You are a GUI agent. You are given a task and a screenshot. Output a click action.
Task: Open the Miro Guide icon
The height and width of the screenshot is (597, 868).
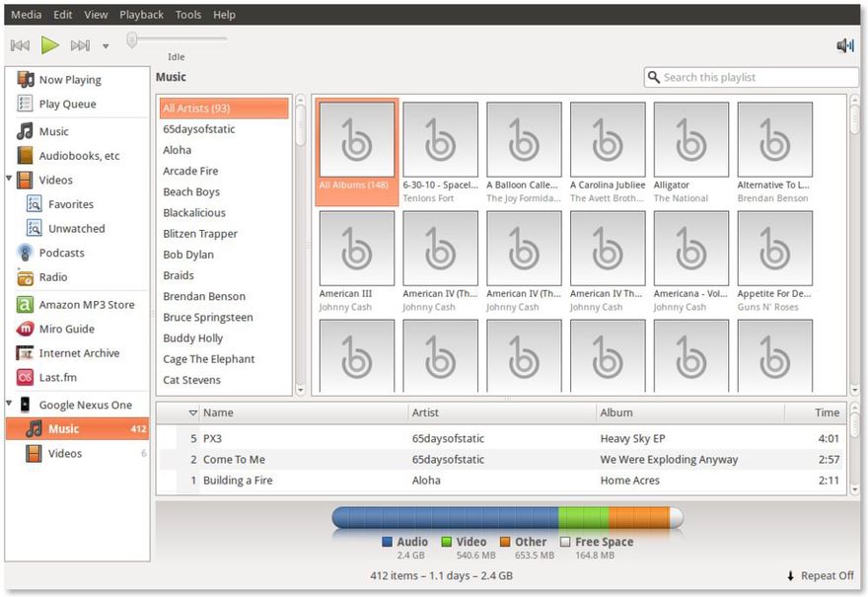pyautogui.click(x=25, y=329)
